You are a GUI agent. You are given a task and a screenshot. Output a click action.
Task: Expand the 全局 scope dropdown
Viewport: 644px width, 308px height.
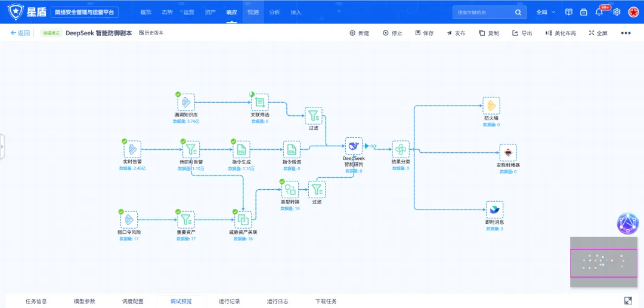tap(546, 12)
